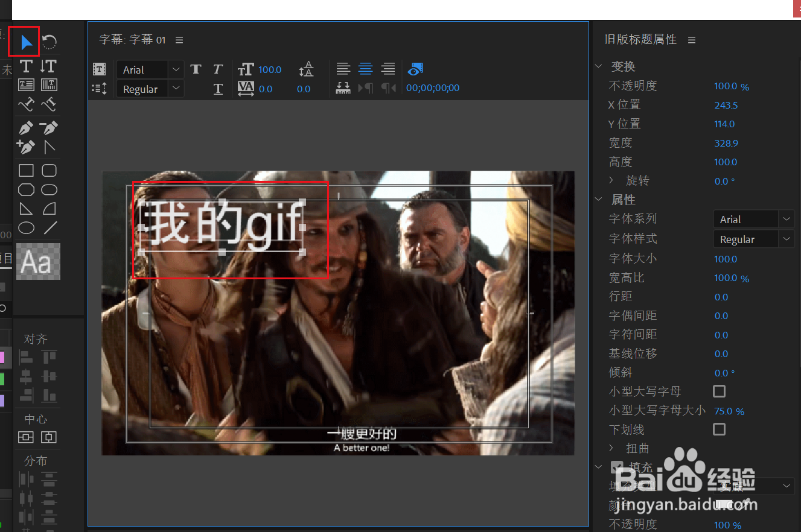Select the horizontal Type tool
The height and width of the screenshot is (532, 801).
tap(26, 66)
